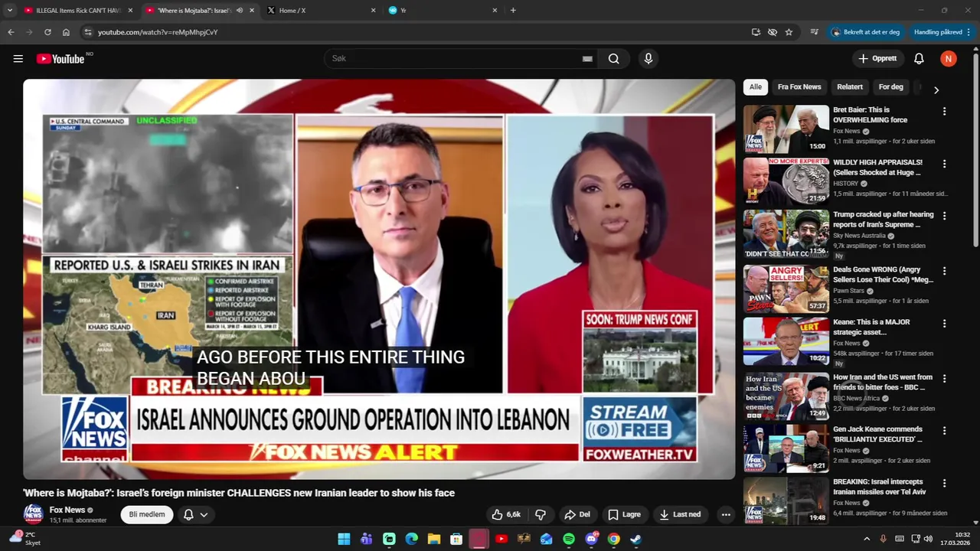Click Handling påkrevd button in toolbar
Image resolution: width=980 pixels, height=551 pixels.
point(942,32)
